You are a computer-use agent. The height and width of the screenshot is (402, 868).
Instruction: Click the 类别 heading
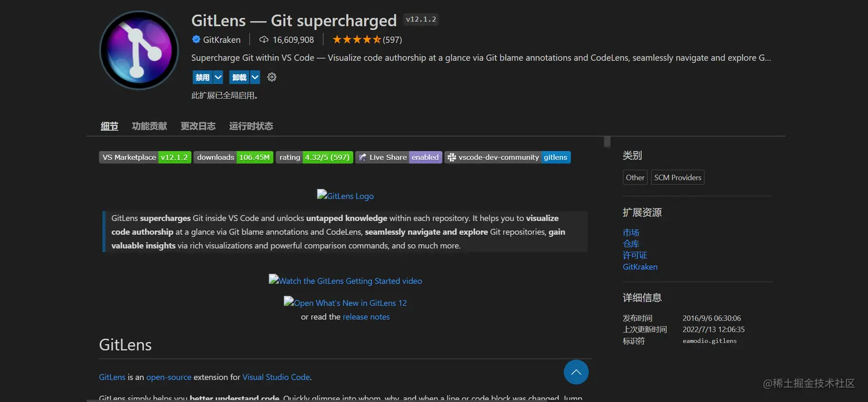[632, 156]
